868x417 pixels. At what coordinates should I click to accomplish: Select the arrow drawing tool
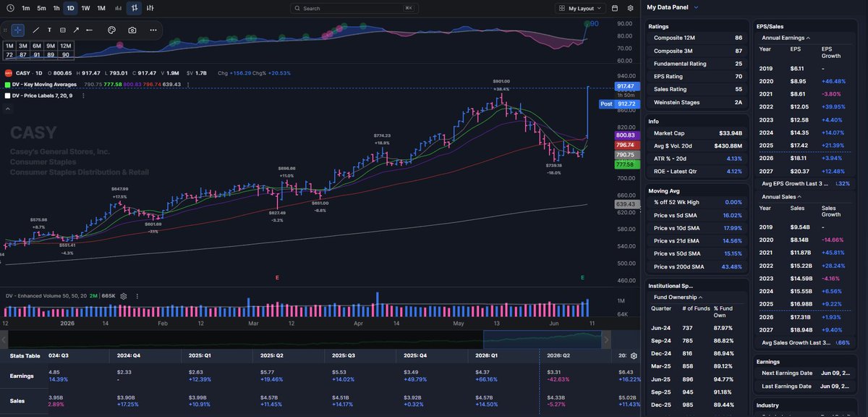point(76,30)
